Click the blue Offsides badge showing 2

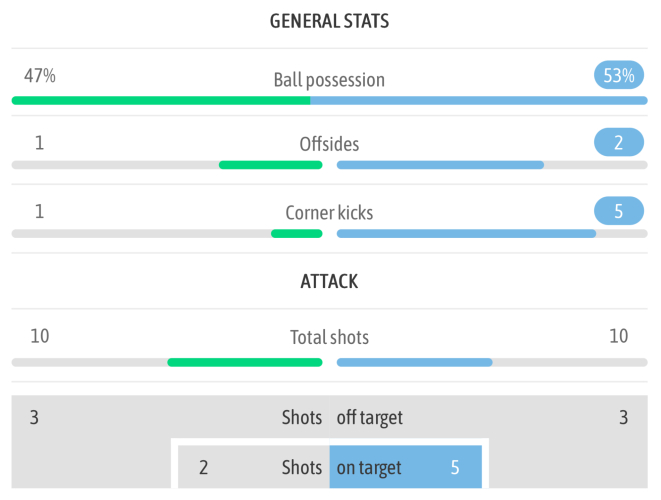coord(619,142)
